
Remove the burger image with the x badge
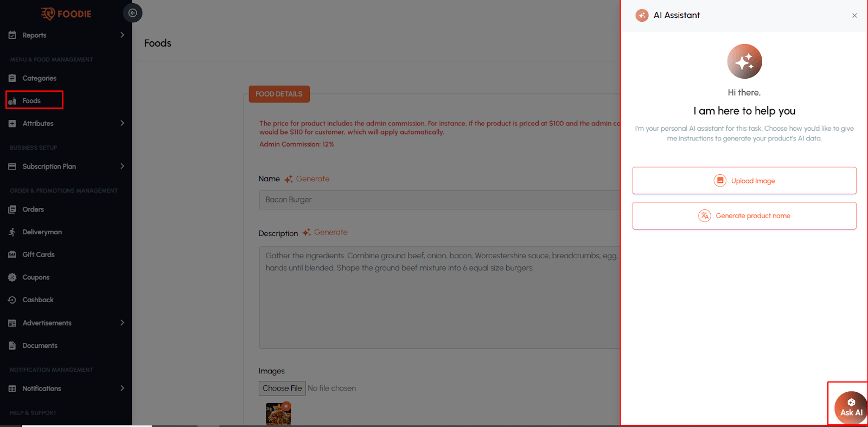(286, 406)
